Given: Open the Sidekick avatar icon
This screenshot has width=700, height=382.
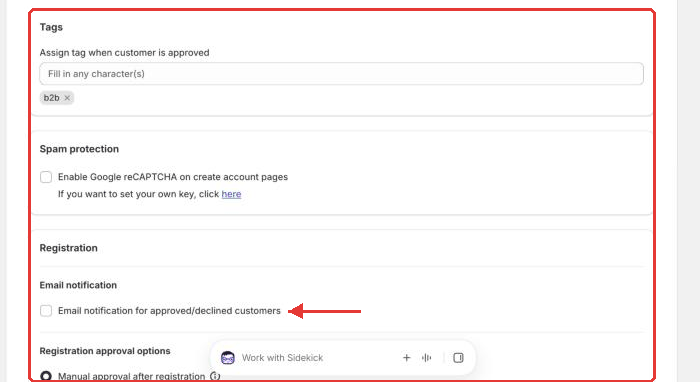Looking at the screenshot, I should [228, 358].
